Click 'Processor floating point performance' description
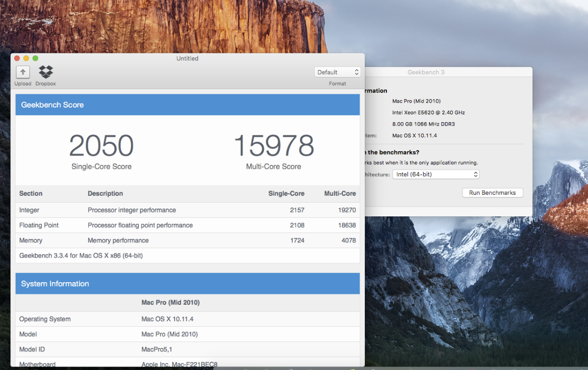 point(140,225)
